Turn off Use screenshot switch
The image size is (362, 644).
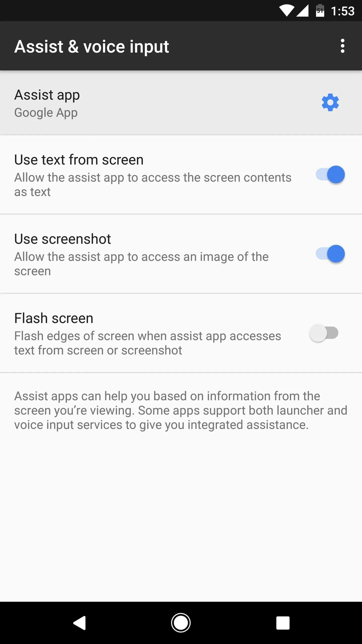[330, 254]
